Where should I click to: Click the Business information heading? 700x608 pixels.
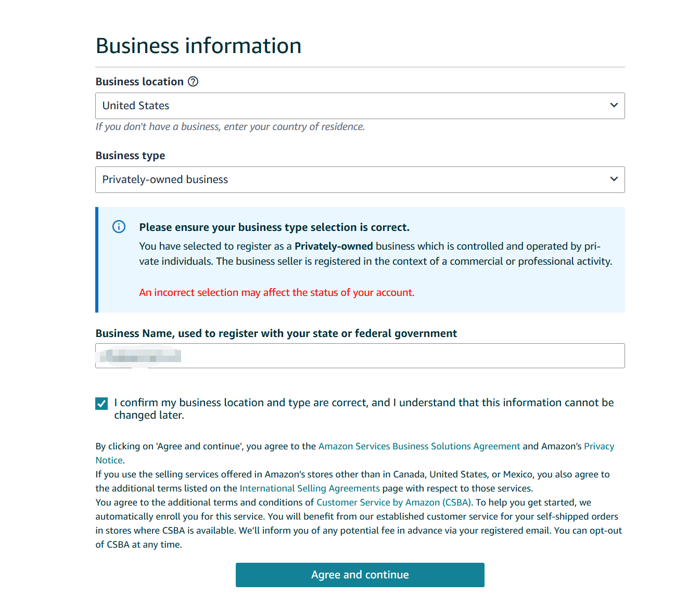[x=198, y=46]
